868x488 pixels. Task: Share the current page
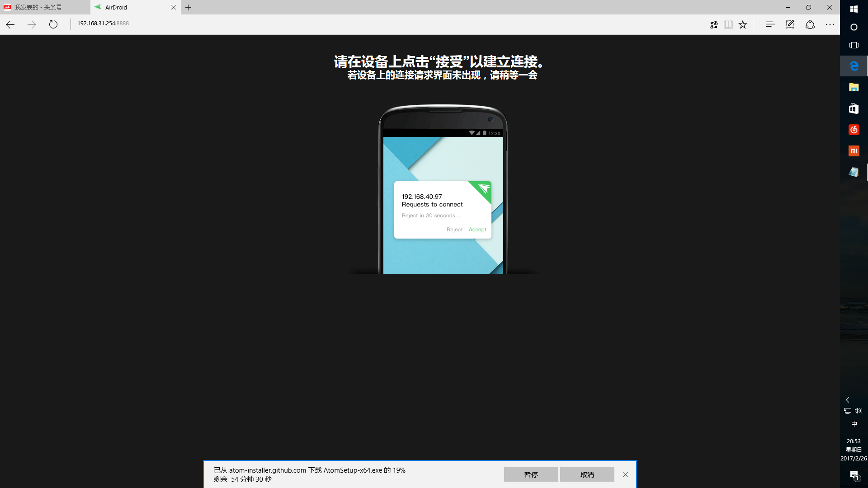coord(810,24)
